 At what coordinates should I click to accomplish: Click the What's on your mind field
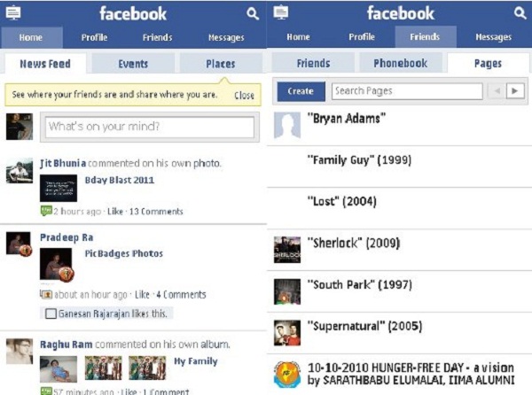tap(150, 127)
